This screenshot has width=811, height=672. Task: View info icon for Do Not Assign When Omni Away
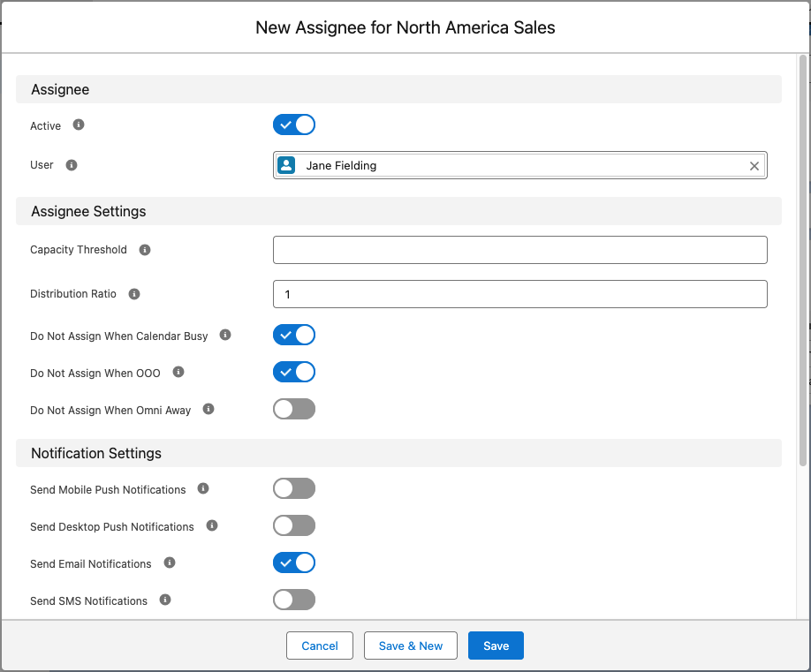pos(208,409)
